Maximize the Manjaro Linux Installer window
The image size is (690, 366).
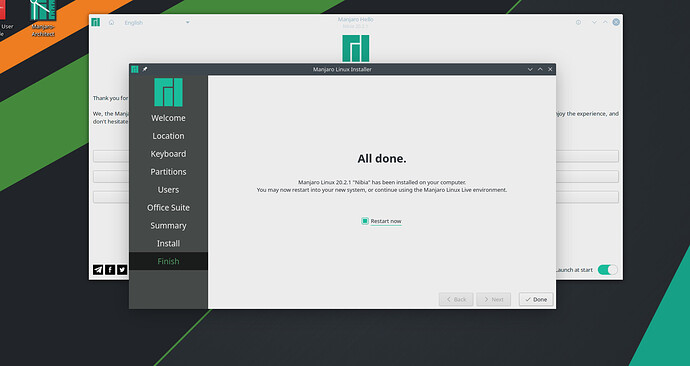(x=540, y=69)
